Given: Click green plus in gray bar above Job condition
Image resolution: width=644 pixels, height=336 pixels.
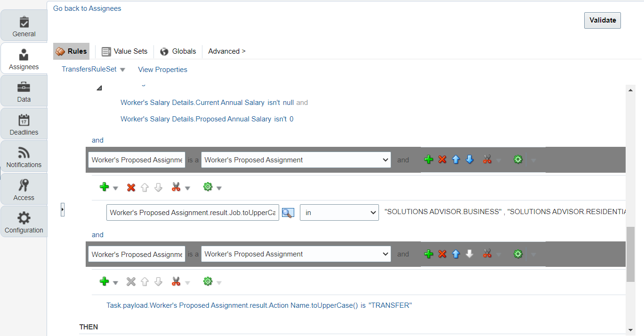Looking at the screenshot, I should [428, 160].
